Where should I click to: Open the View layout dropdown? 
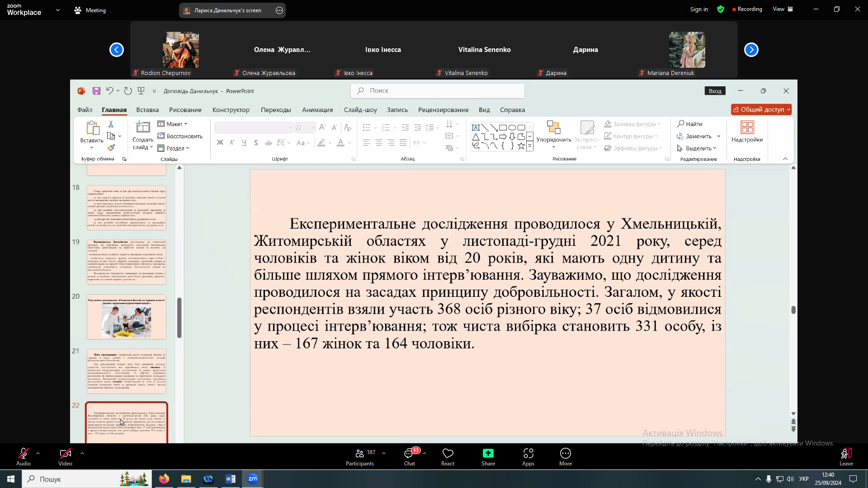click(783, 9)
